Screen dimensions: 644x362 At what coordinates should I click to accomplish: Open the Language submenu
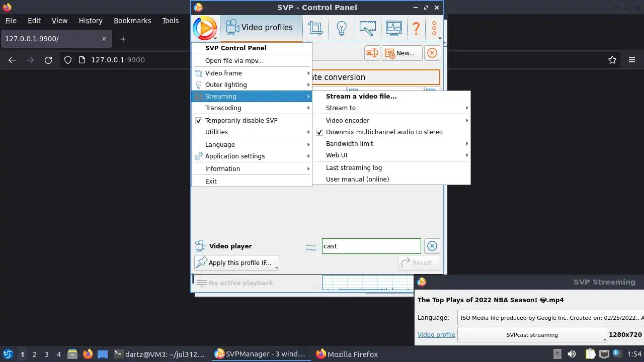(x=252, y=144)
